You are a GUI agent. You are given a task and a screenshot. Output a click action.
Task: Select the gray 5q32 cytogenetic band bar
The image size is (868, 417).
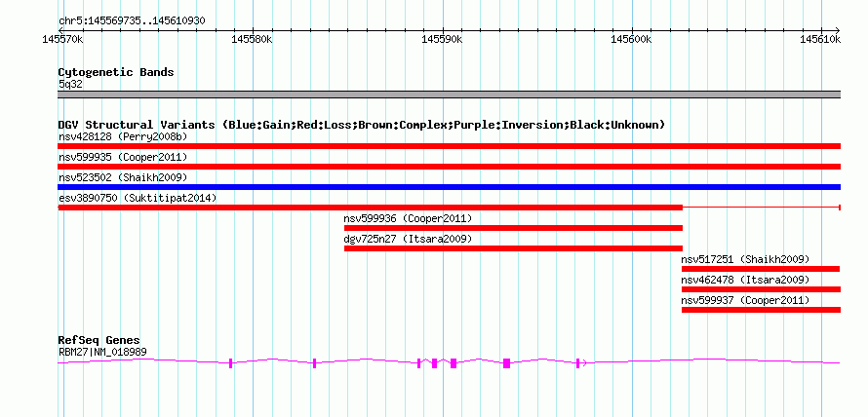point(449,95)
